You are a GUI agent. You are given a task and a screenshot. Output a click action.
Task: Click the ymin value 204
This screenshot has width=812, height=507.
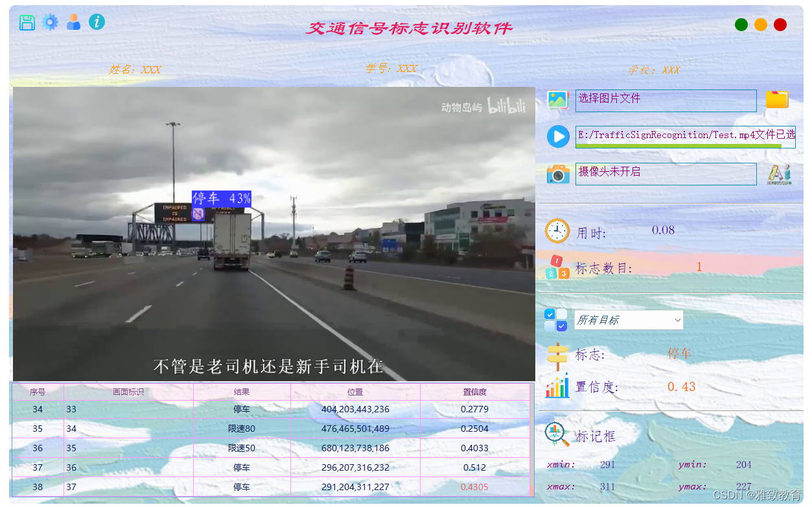[743, 465]
